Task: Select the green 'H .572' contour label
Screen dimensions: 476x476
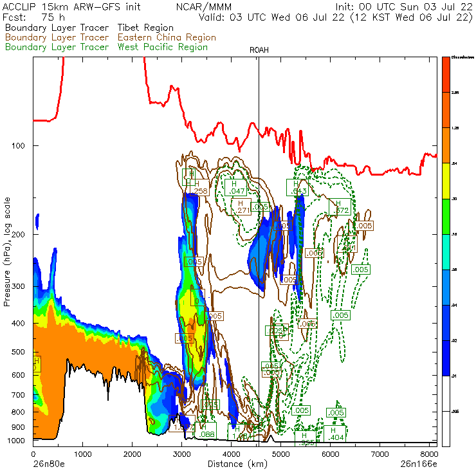Action: [340, 206]
